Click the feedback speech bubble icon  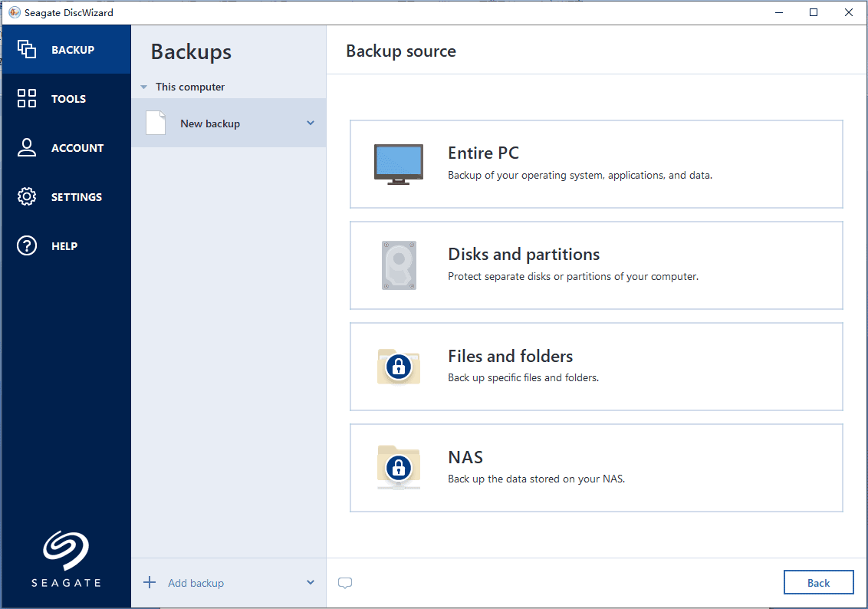344,583
